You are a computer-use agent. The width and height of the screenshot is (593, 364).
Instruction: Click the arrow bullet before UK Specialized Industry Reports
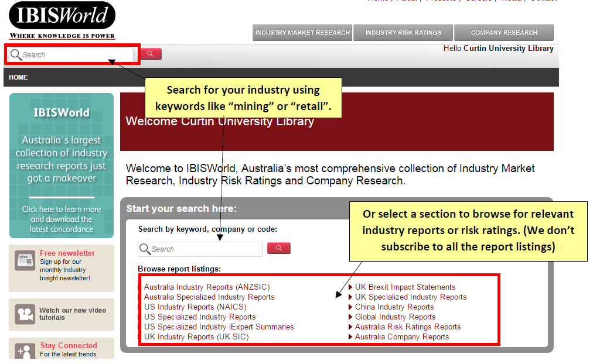tap(350, 297)
